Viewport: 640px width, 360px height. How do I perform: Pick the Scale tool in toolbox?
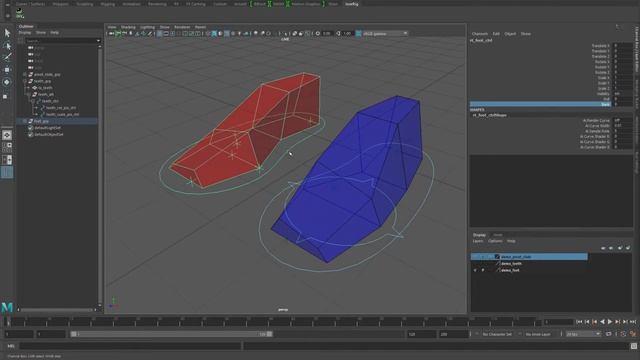pyautogui.click(x=5, y=96)
